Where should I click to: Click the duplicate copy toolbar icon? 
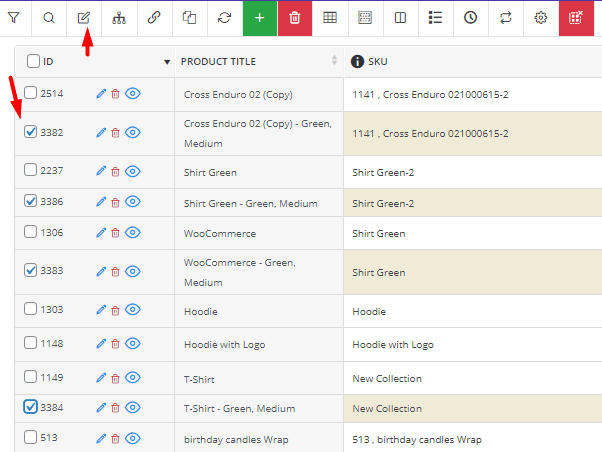(189, 18)
